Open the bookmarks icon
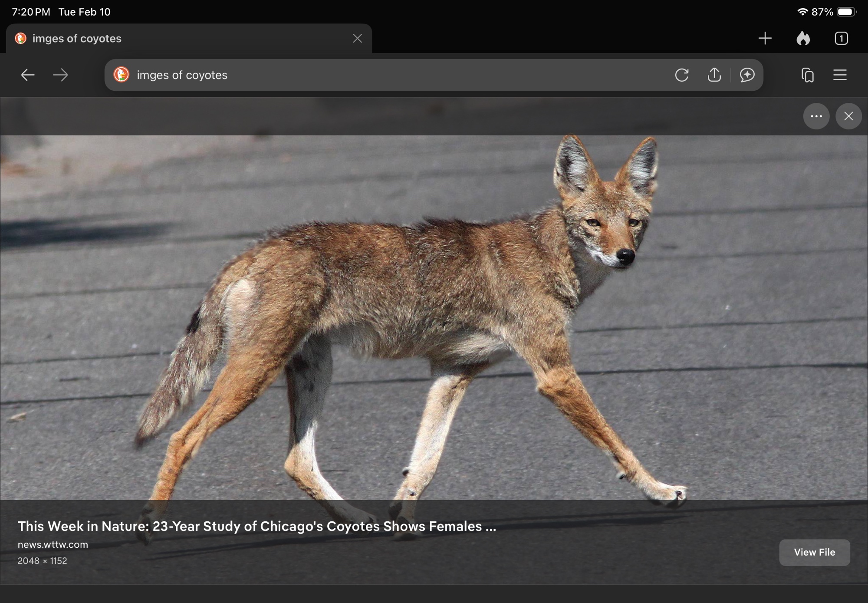This screenshot has height=603, width=868. coord(807,75)
